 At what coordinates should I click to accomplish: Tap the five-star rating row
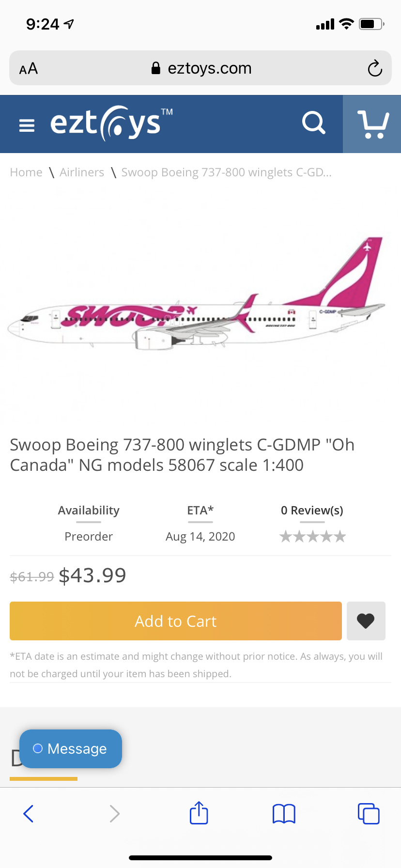pos(312,536)
